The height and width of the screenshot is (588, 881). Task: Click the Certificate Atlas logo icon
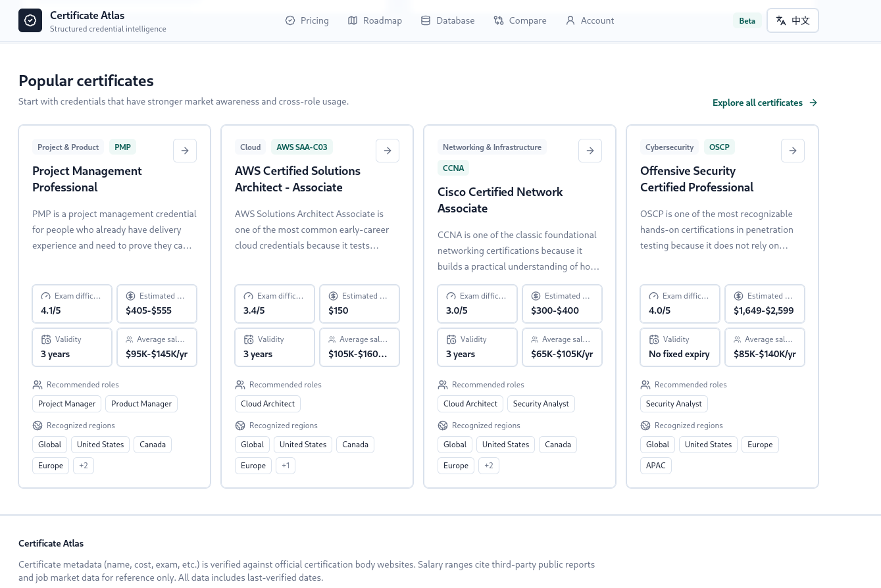pos(30,20)
